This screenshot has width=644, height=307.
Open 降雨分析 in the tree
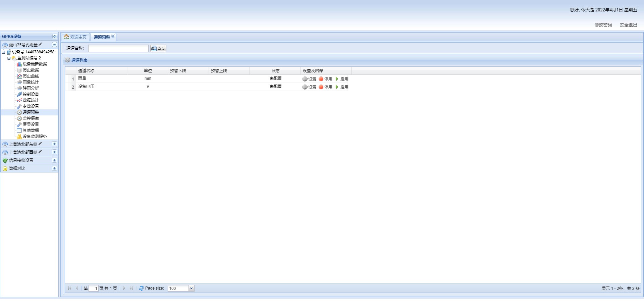pos(31,88)
